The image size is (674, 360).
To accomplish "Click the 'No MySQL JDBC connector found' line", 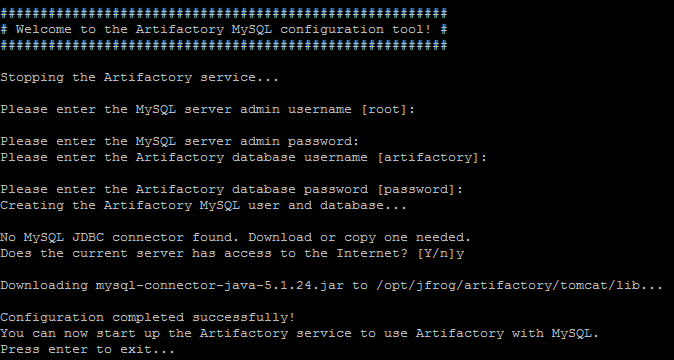I will coord(236,238).
